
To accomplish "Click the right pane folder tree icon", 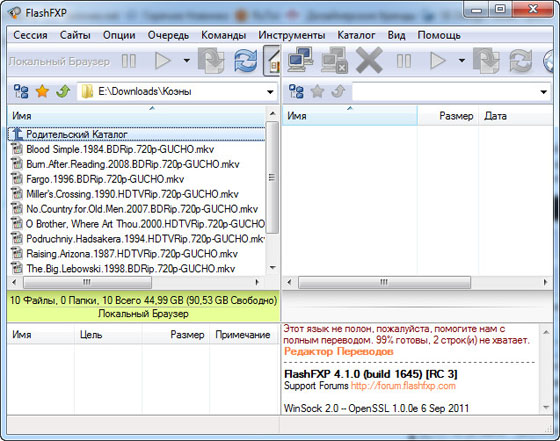I will point(296,91).
